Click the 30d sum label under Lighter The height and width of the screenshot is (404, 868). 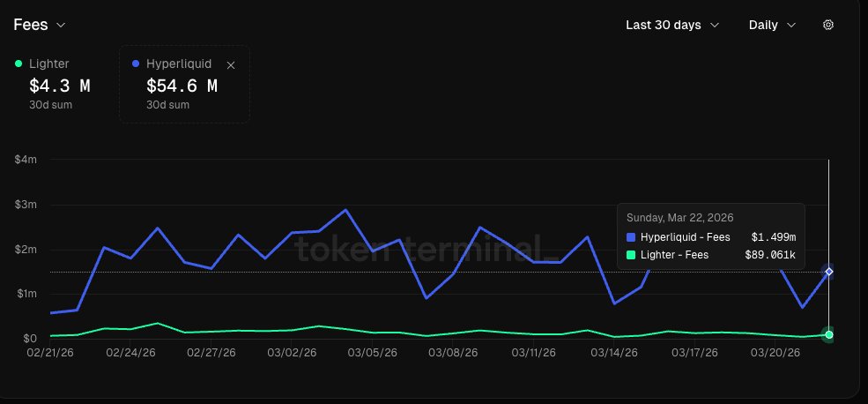coord(50,105)
